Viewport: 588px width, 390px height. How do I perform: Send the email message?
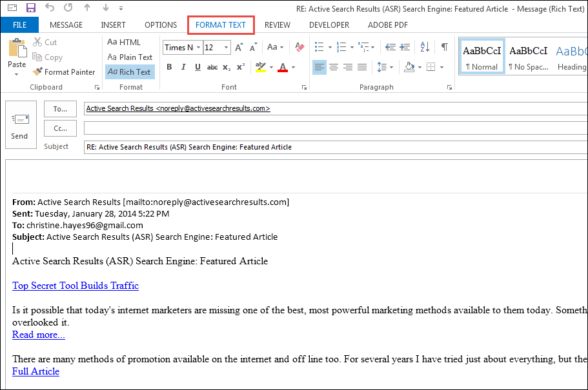click(x=21, y=125)
